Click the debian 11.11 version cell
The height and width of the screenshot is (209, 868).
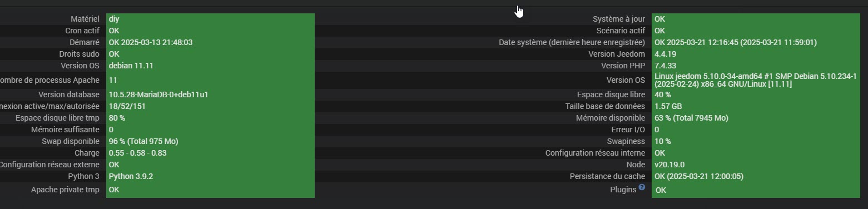[211, 66]
